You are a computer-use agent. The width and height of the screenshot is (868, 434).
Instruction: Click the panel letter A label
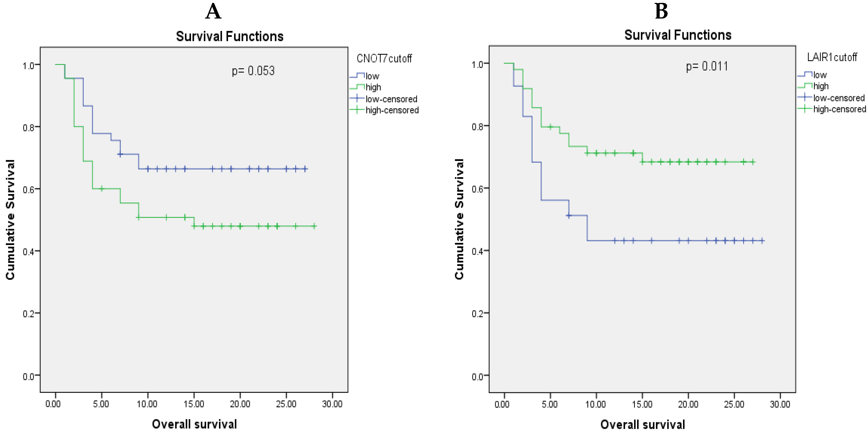(x=213, y=12)
